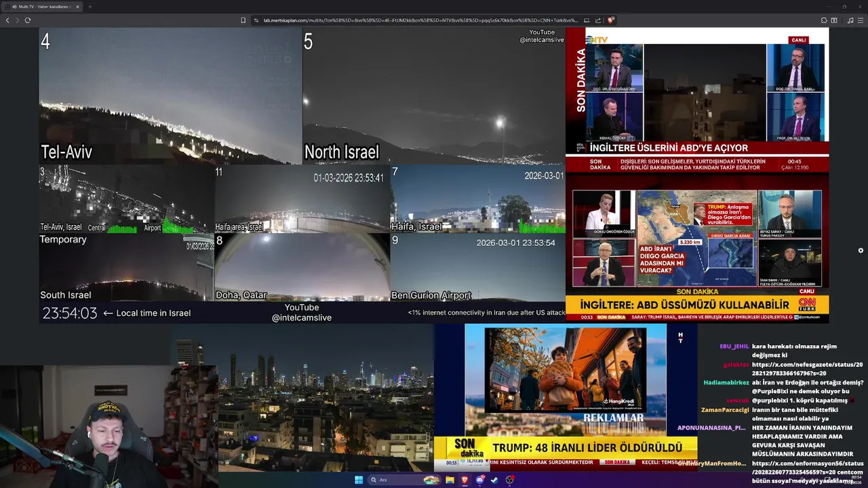Click chat username ZamanParcacigi
Screen dimensions: 868x488
pos(725,409)
